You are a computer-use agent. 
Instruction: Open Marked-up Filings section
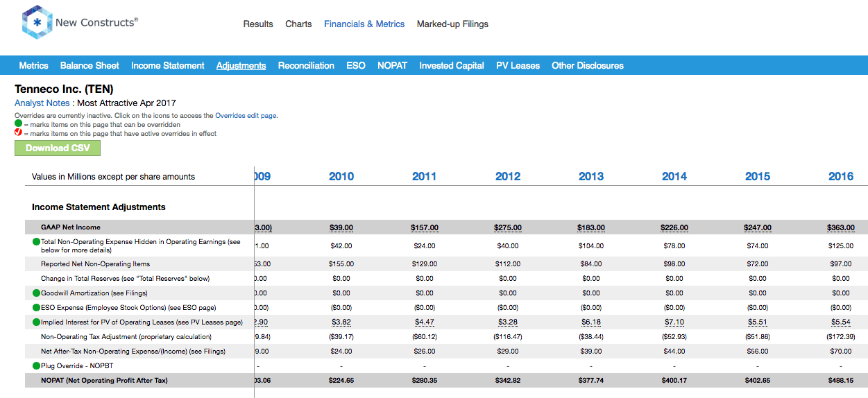coord(452,24)
